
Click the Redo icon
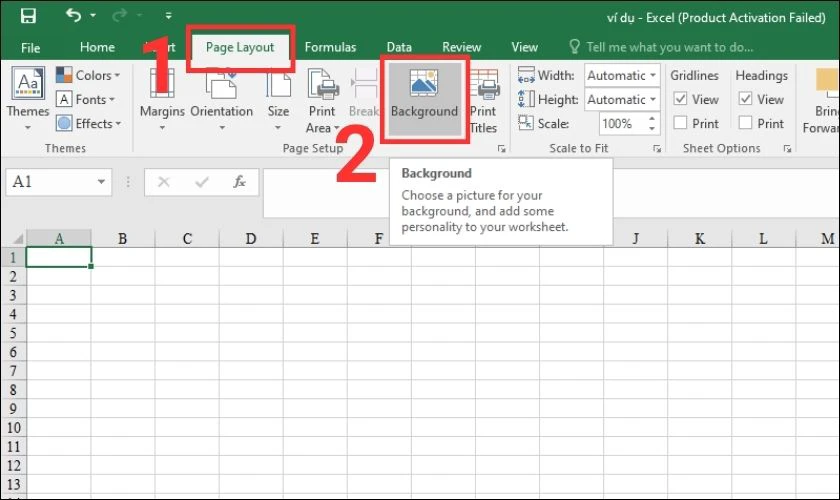119,16
